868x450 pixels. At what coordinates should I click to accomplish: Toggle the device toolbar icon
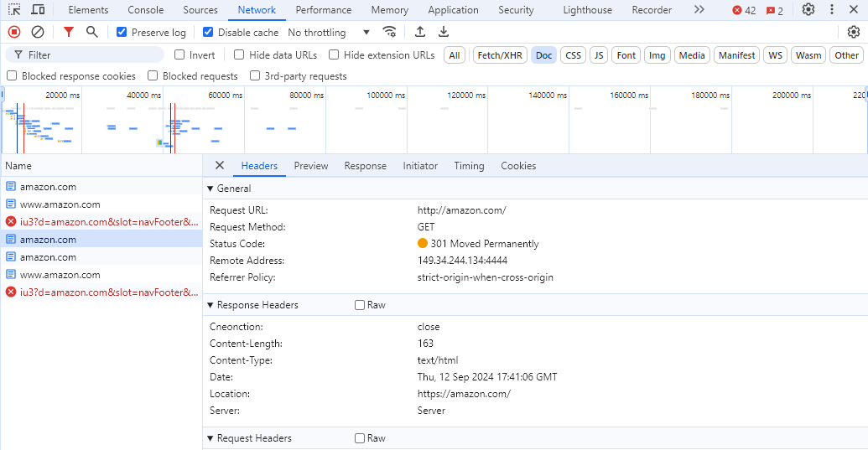point(38,9)
